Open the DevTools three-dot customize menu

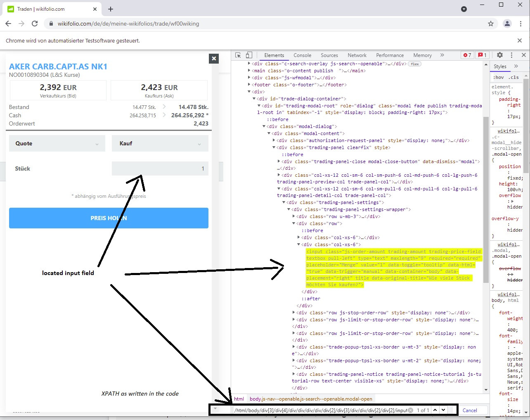pos(511,55)
